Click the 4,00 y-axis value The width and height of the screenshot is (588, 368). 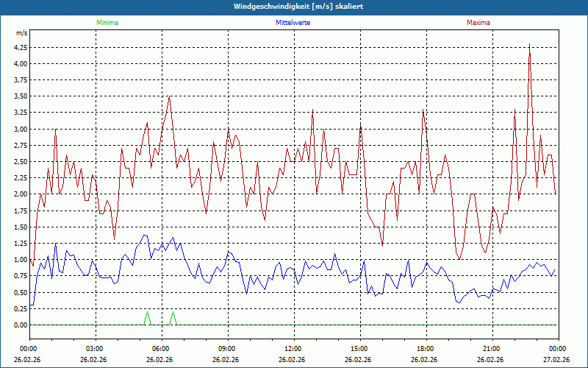[x=21, y=64]
